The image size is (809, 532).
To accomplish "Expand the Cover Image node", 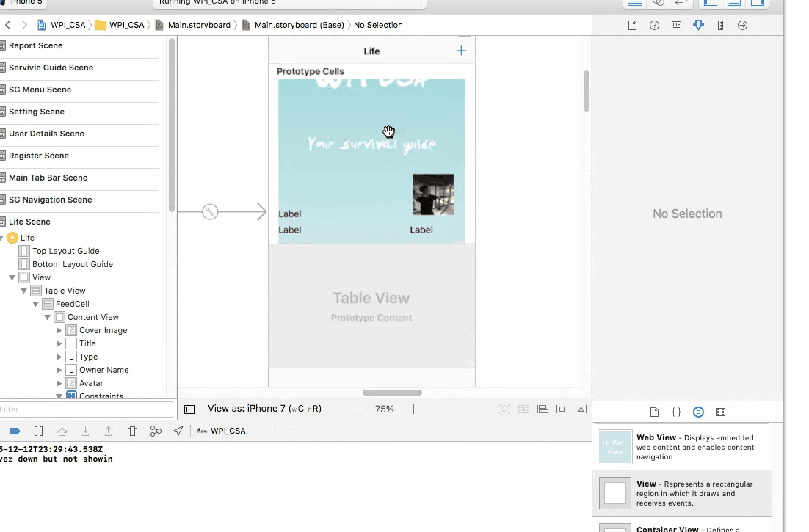I will click(x=59, y=330).
